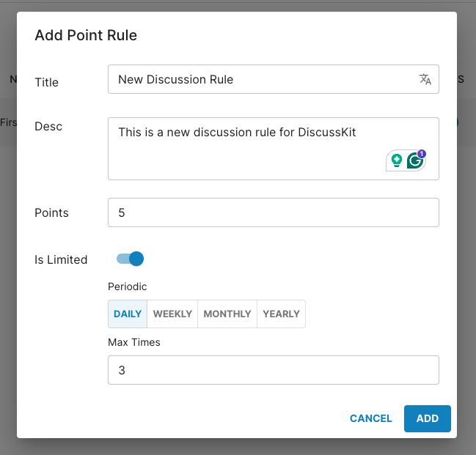Screen dimensions: 476x455
Task: Click the Is Limited label
Action: tap(61, 259)
